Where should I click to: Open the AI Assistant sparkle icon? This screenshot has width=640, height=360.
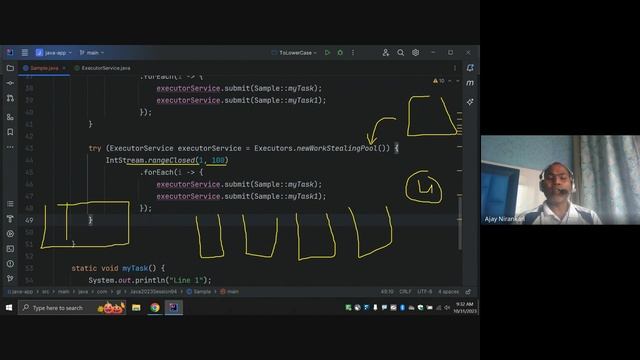click(470, 102)
